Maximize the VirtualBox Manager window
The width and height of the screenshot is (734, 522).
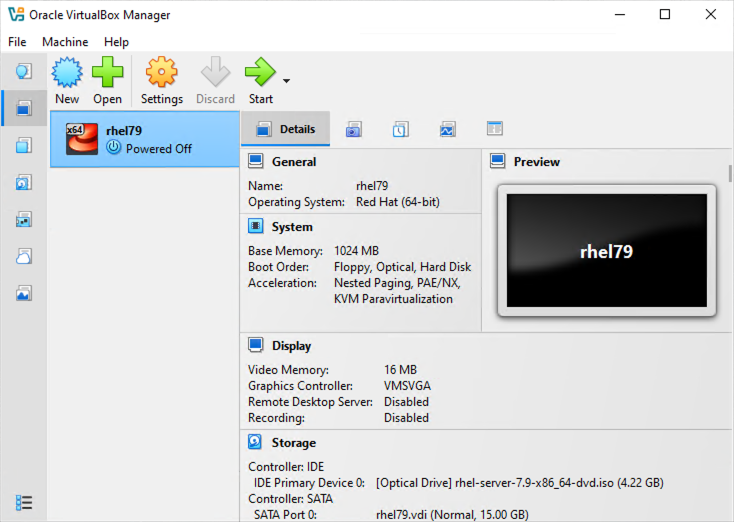(x=665, y=15)
